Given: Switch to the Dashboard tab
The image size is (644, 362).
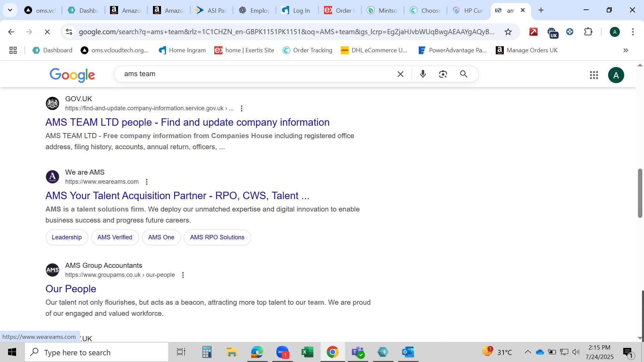Looking at the screenshot, I should click(x=84, y=10).
